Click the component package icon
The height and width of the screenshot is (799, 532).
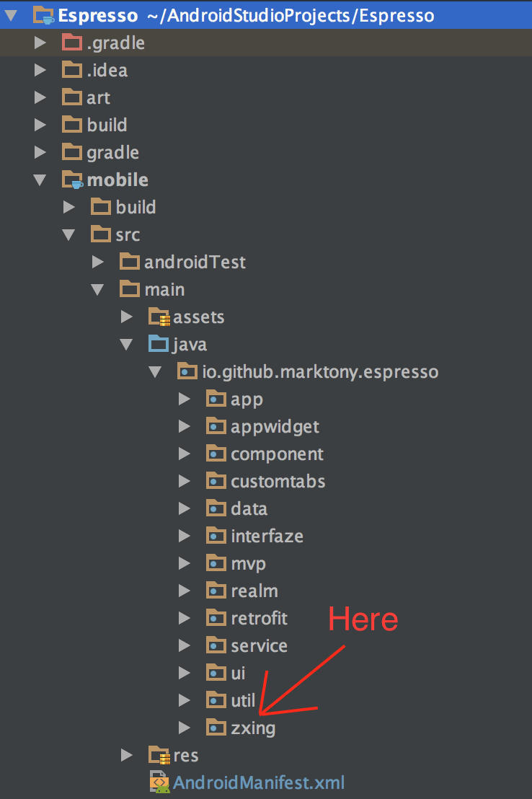point(216,454)
